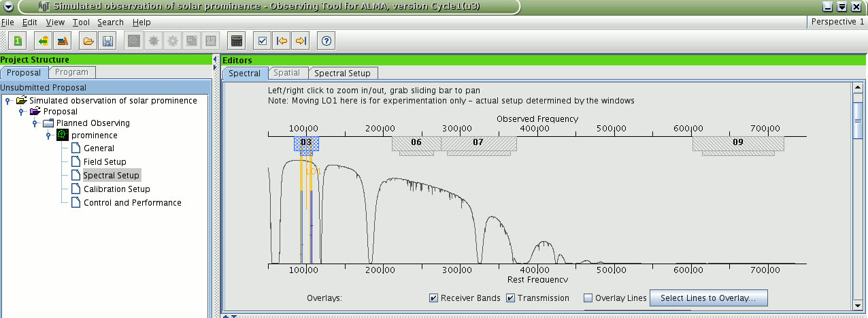Click the Planned Observing folder icon
This screenshot has width=868, height=318.
(x=48, y=123)
